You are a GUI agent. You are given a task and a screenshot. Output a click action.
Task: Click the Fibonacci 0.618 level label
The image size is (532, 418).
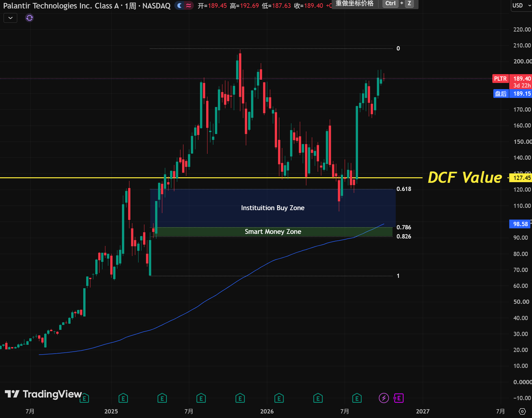[403, 189]
